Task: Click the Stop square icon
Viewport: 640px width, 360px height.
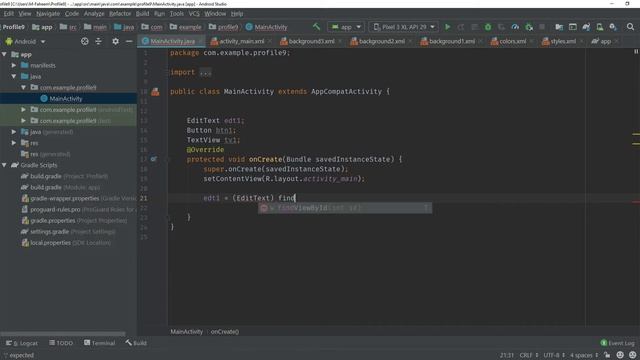Action: (x=542, y=27)
